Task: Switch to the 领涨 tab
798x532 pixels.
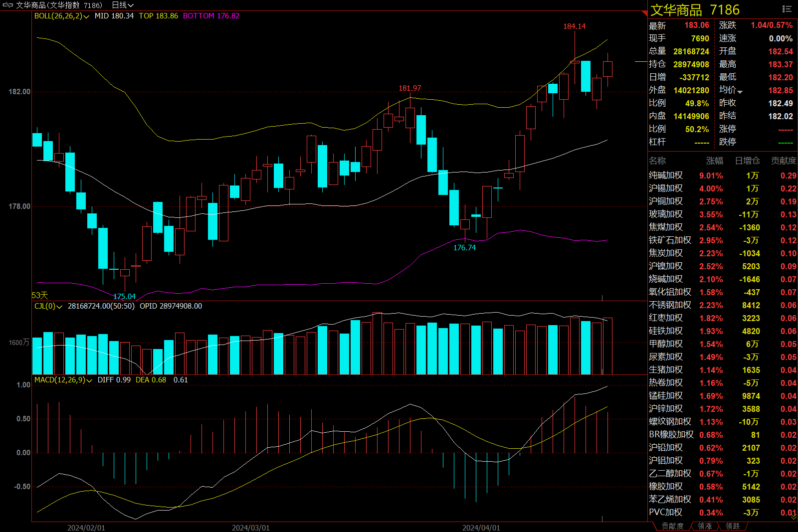Action: tap(705, 526)
